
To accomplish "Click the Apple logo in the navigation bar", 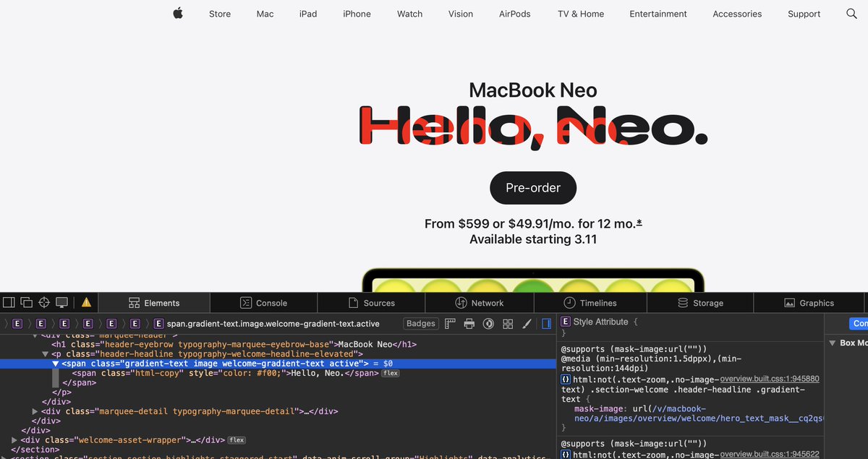I will click(178, 13).
